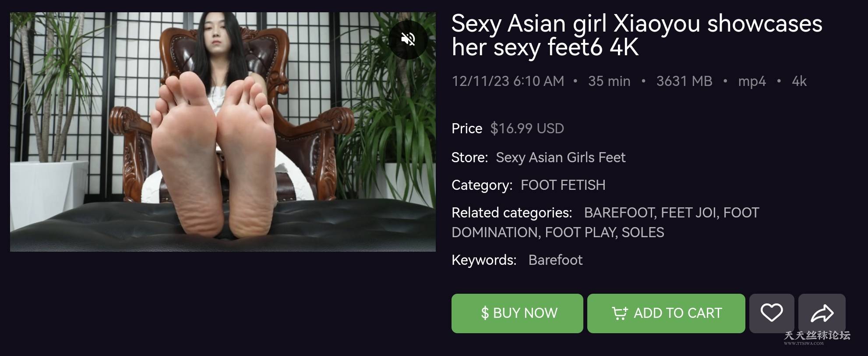Click the ADD TO CART button
The height and width of the screenshot is (356, 868).
click(666, 313)
